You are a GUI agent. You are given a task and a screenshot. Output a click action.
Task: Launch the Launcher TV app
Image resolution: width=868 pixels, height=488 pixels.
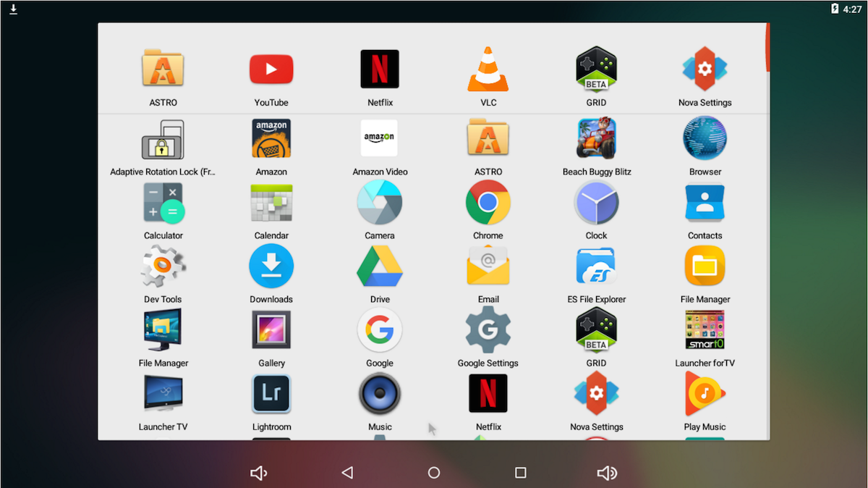[163, 394]
